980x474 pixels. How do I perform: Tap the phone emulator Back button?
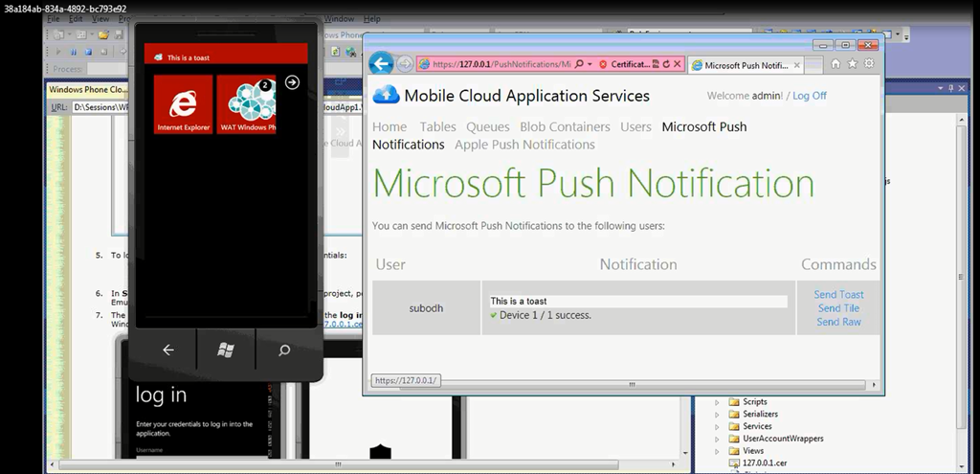[168, 350]
